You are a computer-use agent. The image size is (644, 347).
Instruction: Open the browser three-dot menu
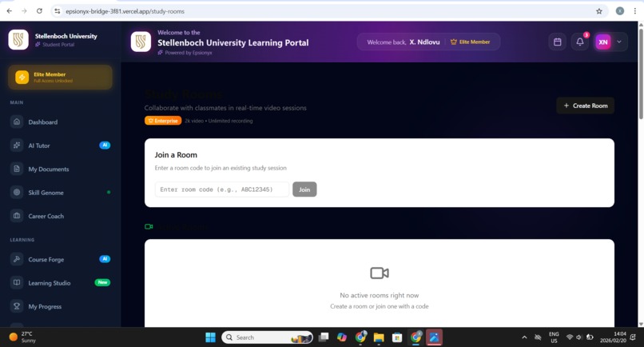[635, 11]
